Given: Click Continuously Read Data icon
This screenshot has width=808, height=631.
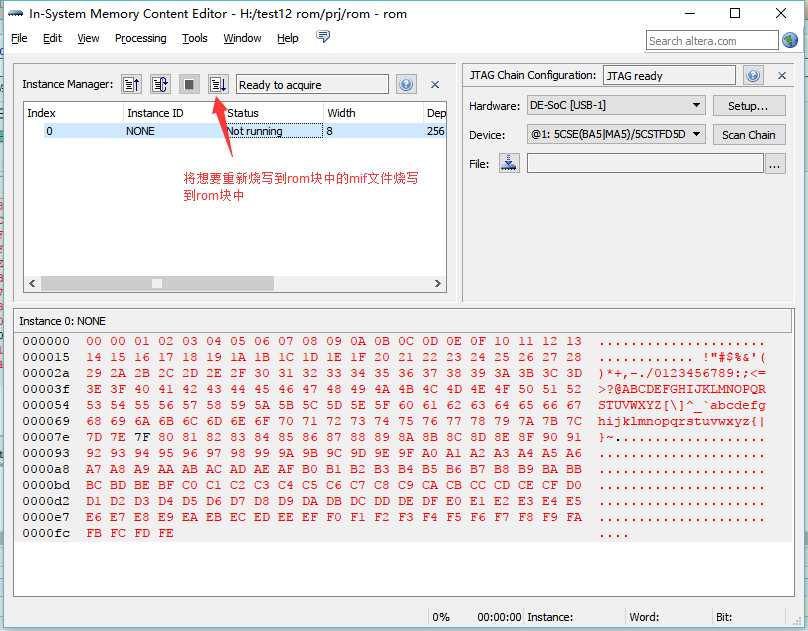Looking at the screenshot, I should 160,84.
